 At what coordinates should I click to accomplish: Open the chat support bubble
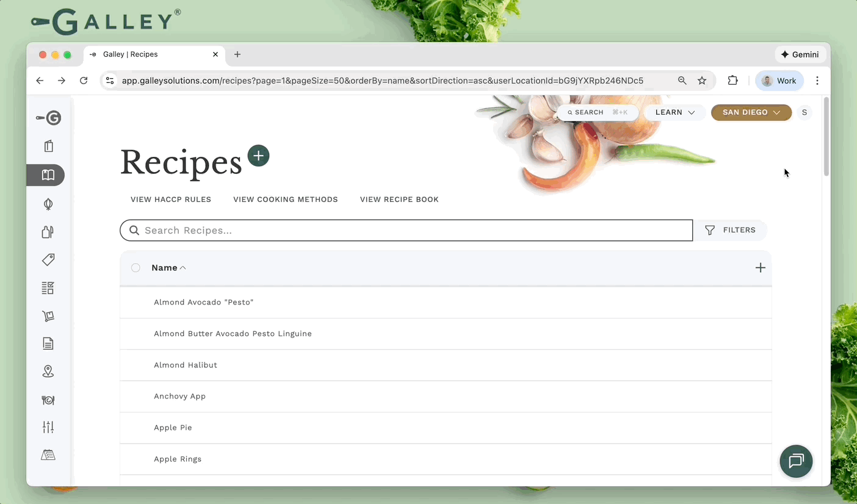point(796,461)
